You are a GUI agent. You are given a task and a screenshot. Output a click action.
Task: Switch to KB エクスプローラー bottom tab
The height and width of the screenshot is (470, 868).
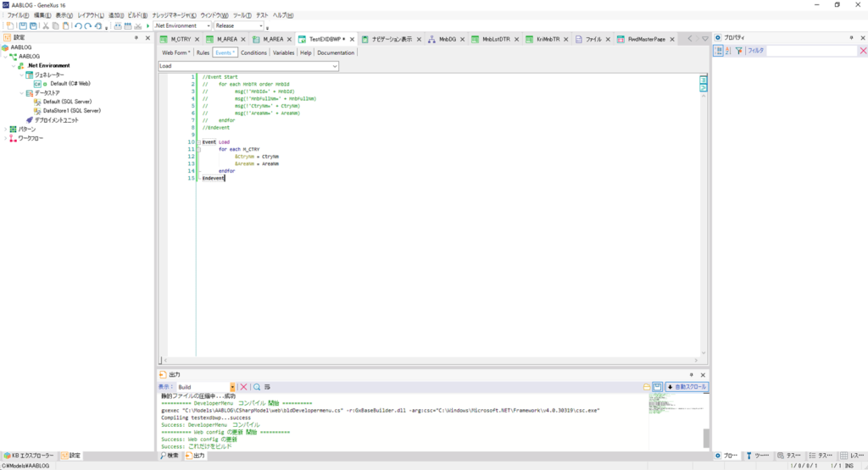point(29,456)
